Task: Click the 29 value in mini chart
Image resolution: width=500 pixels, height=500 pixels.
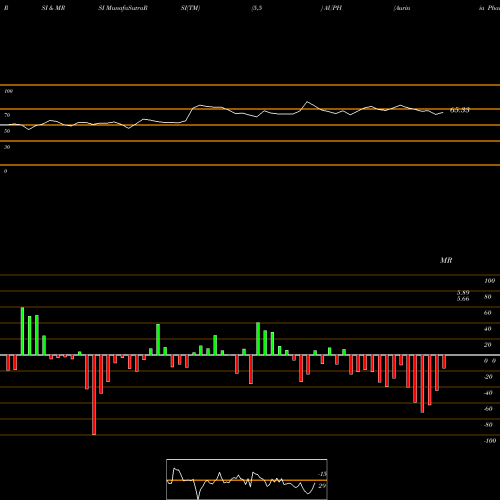Action: click(322, 486)
